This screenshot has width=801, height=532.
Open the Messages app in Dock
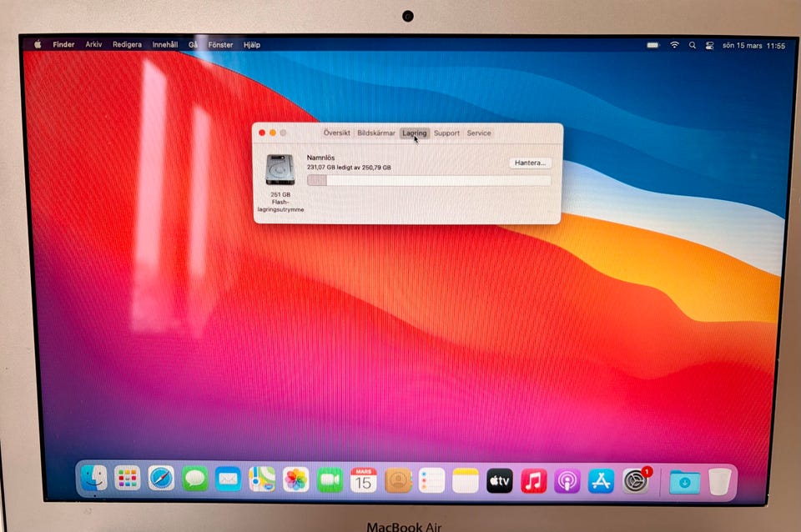click(194, 479)
